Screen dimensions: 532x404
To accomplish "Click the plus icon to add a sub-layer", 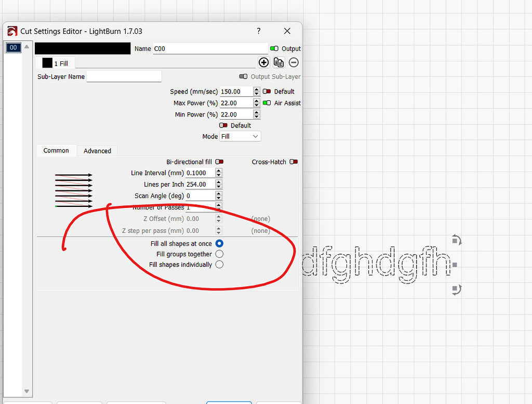I will [x=263, y=62].
